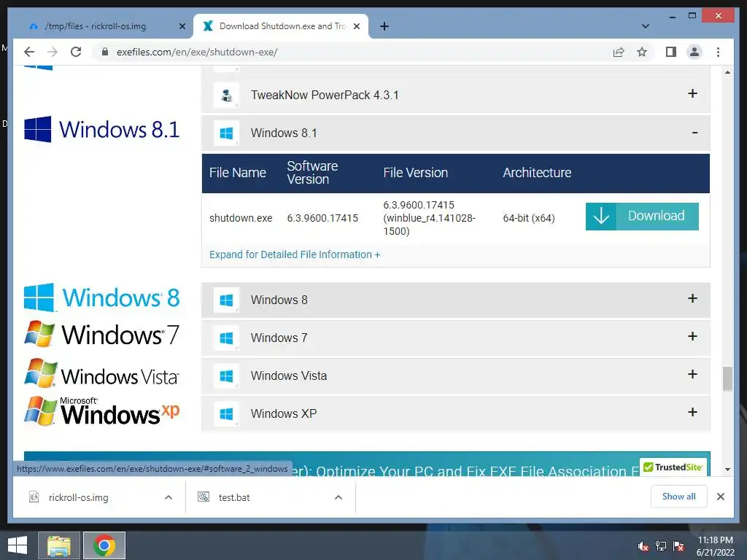Click the Windows Vista row icon
The image size is (747, 560).
[x=226, y=376]
